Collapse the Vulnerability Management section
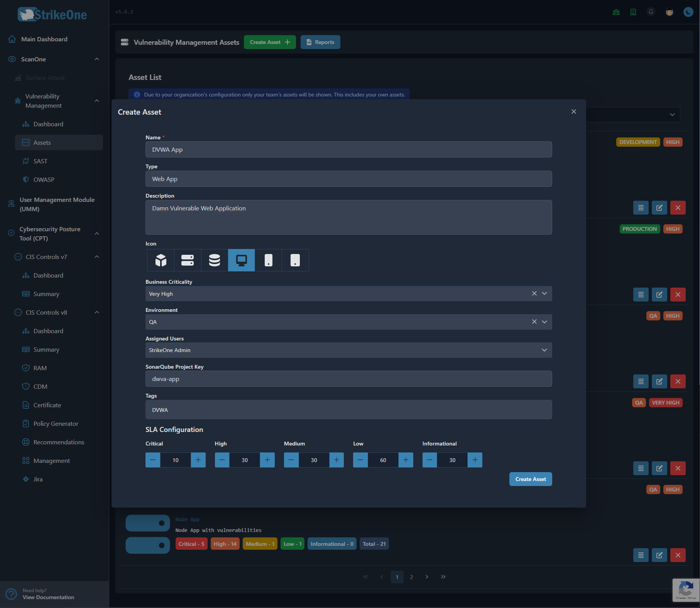 pos(97,101)
